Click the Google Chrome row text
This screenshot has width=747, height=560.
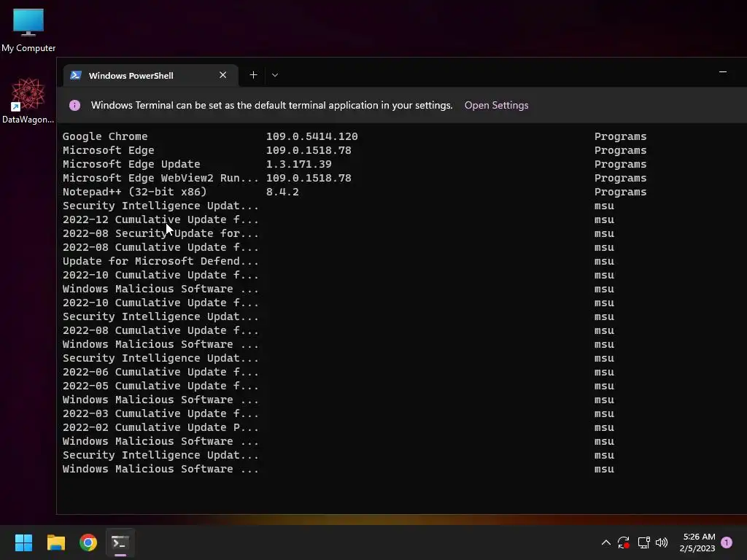[x=105, y=136]
